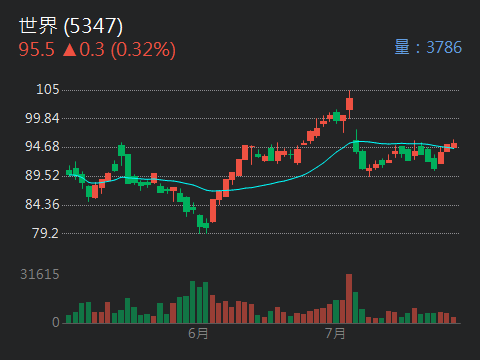Click the 31615 volume axis label
Viewport: 480px width, 360px height.
tap(40, 274)
